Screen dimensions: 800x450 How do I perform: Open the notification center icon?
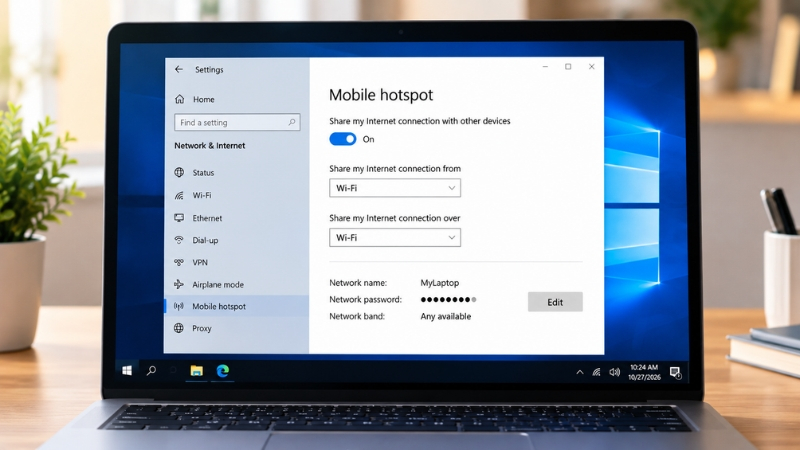pos(675,372)
